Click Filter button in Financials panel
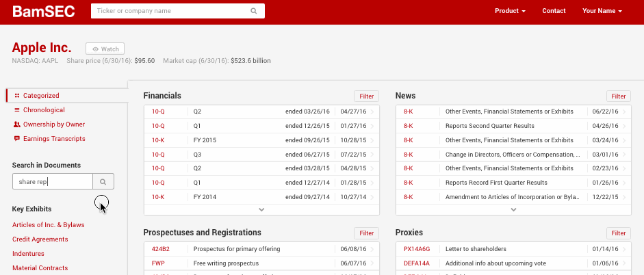Screen dimensions: 644x275 366,96
